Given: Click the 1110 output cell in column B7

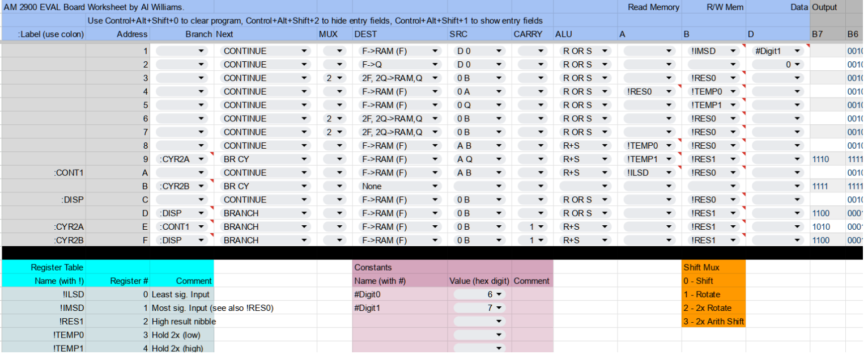Looking at the screenshot, I should click(x=826, y=159).
